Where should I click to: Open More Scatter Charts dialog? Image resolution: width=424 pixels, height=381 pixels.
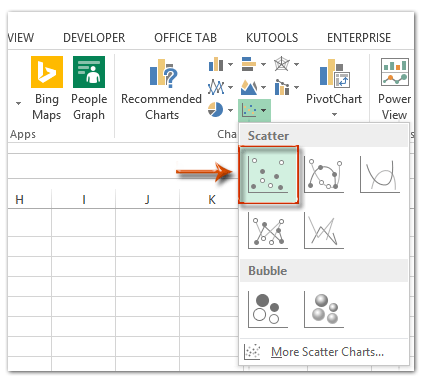coord(327,352)
